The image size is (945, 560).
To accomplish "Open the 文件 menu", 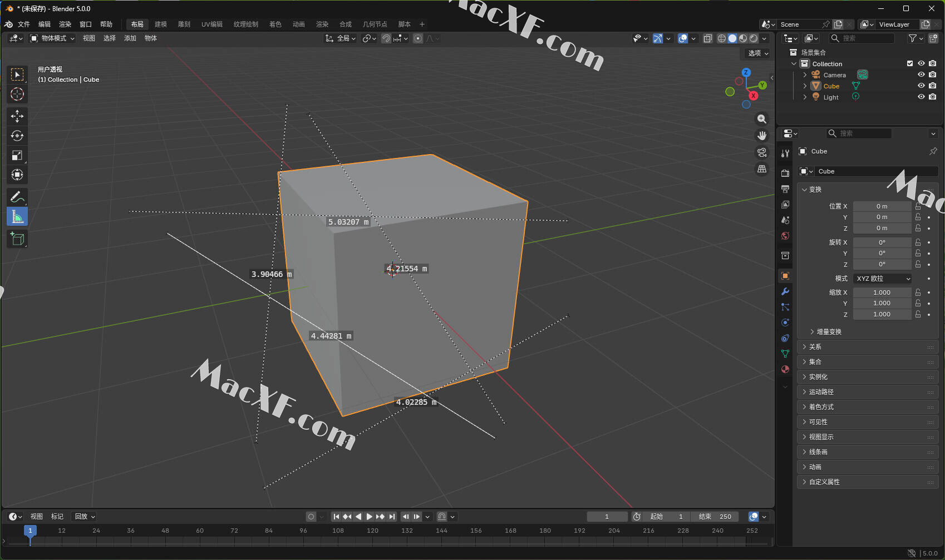I will (x=24, y=24).
